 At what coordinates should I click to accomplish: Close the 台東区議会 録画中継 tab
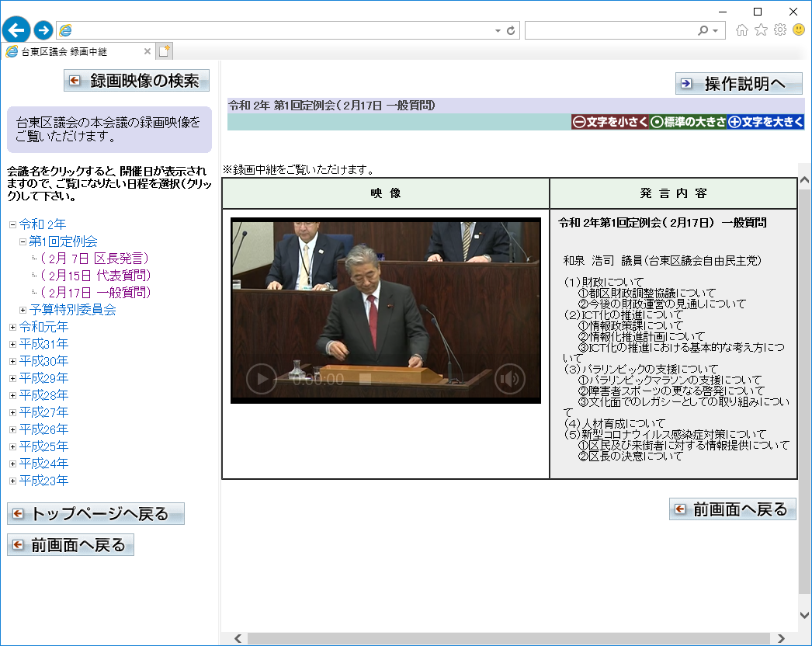[147, 51]
